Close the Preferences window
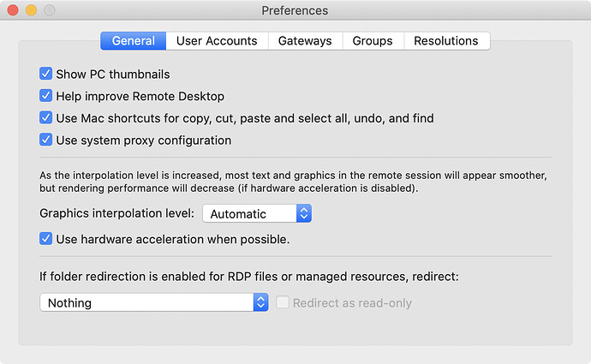The width and height of the screenshot is (591, 364). click(13, 10)
